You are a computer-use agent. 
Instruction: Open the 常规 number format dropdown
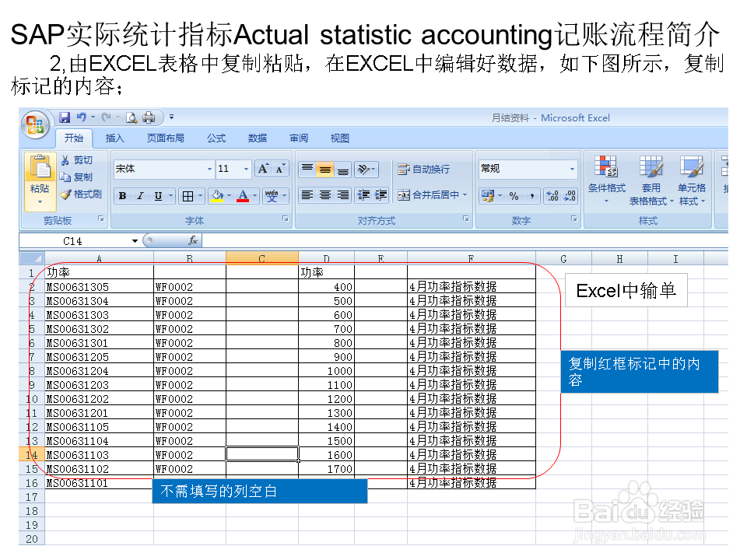(x=572, y=169)
